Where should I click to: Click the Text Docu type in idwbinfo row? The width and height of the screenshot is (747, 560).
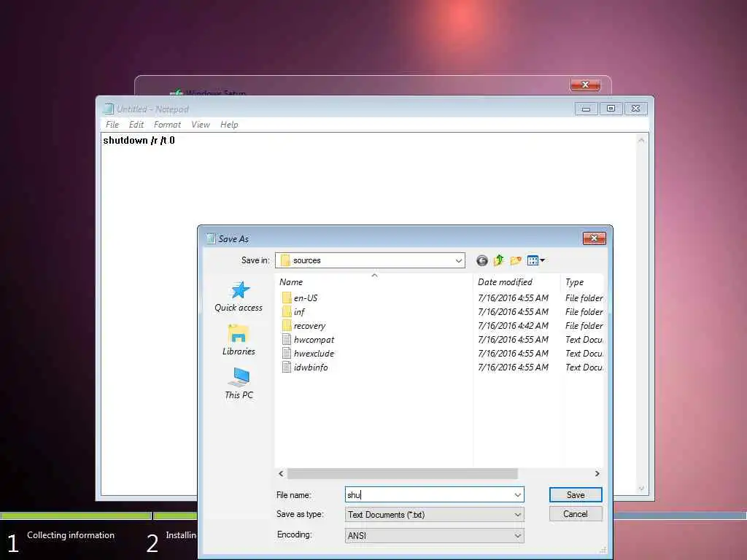click(584, 367)
